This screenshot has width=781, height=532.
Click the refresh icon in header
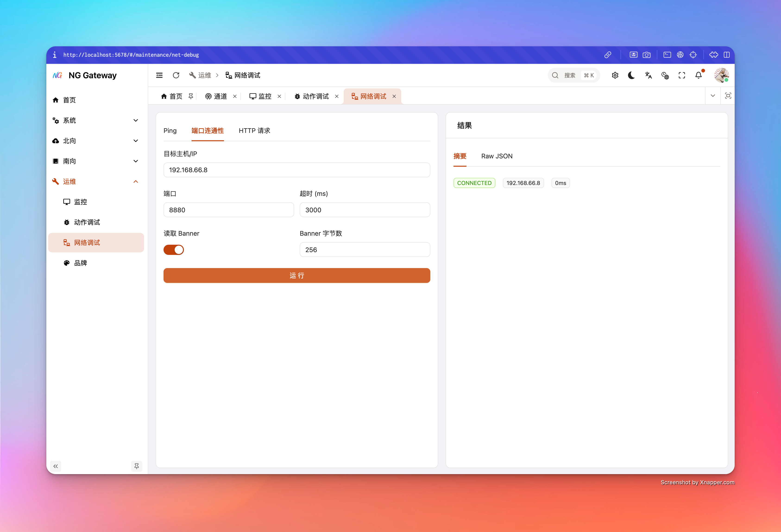[176, 75]
